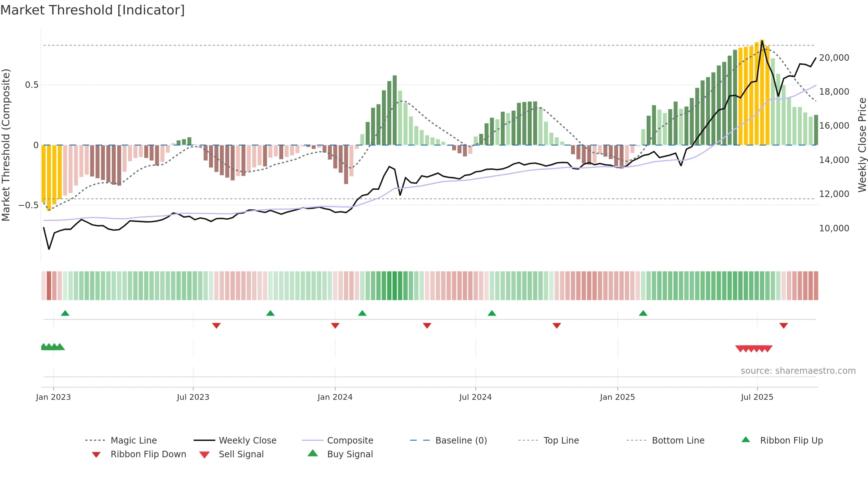Click the ribbon flip down marker in autumn 2024

(557, 326)
